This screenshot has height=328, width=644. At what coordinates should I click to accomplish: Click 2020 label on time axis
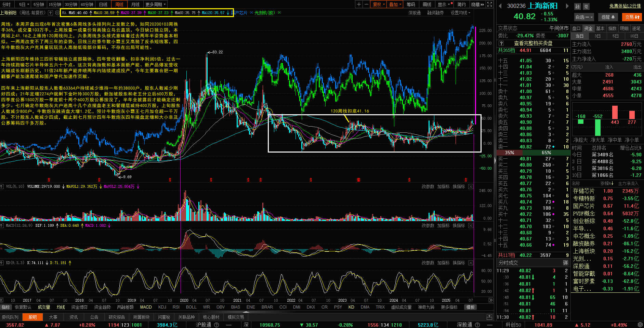click(x=184, y=300)
